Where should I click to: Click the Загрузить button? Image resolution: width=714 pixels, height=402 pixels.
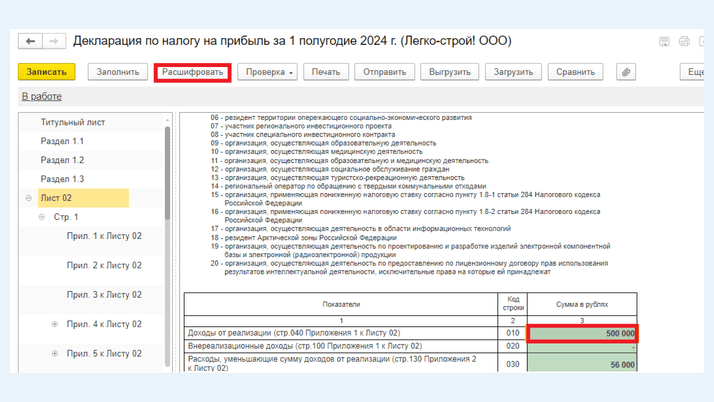click(x=513, y=72)
